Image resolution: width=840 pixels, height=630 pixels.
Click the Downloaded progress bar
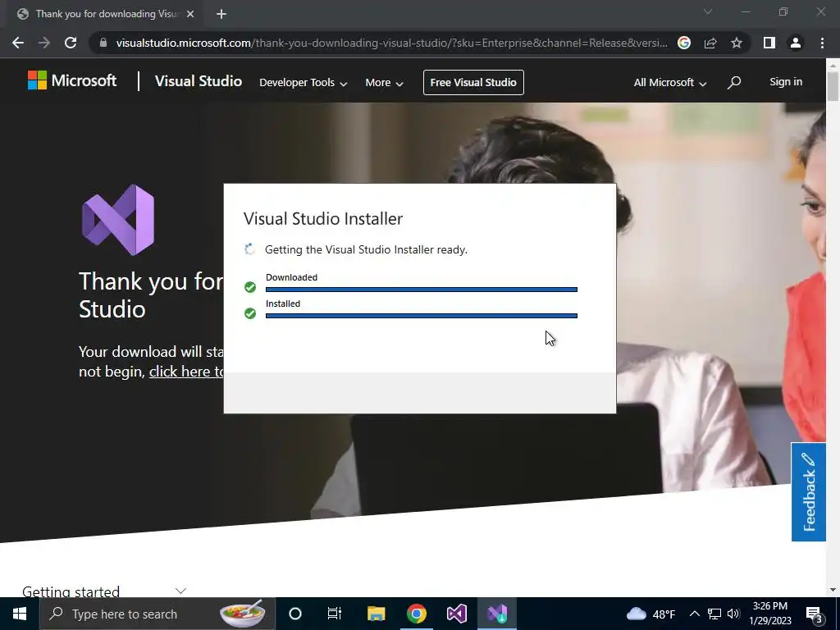point(422,290)
